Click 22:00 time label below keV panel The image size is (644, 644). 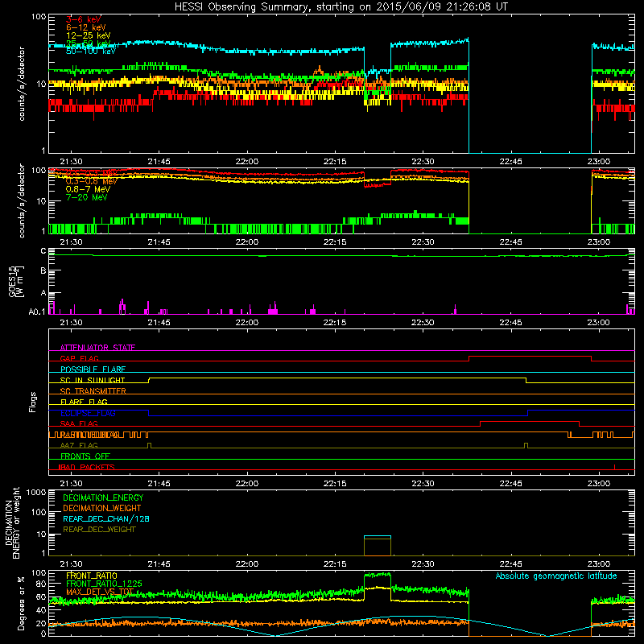click(x=247, y=162)
